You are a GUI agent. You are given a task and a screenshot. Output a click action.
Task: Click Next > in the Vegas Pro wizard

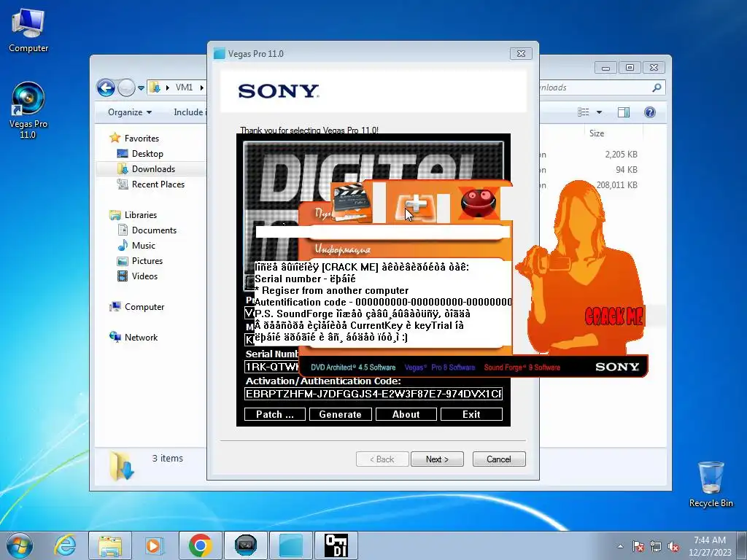coord(437,459)
